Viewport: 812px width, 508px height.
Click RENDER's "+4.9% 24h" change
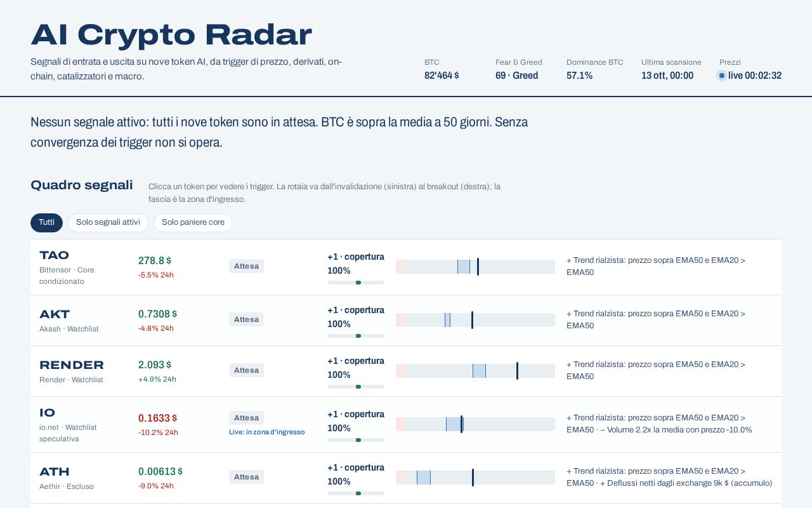tap(157, 379)
